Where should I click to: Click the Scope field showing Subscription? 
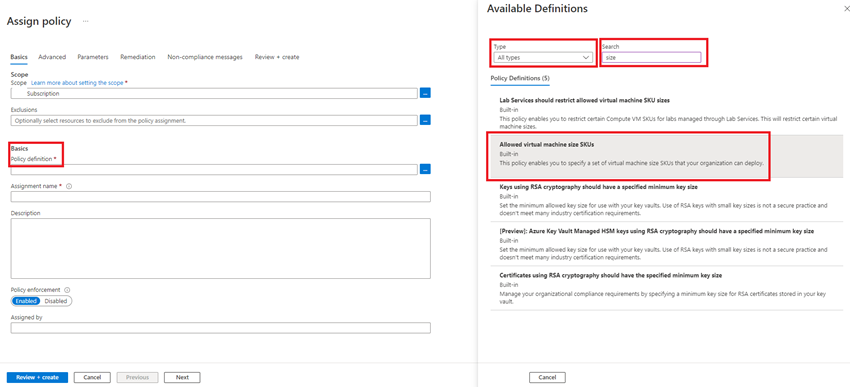tap(214, 93)
